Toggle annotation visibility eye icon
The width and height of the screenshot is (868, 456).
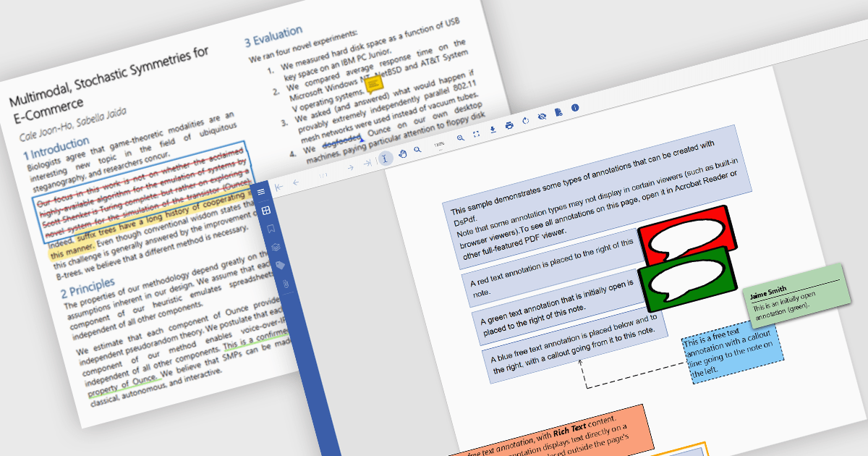point(542,117)
